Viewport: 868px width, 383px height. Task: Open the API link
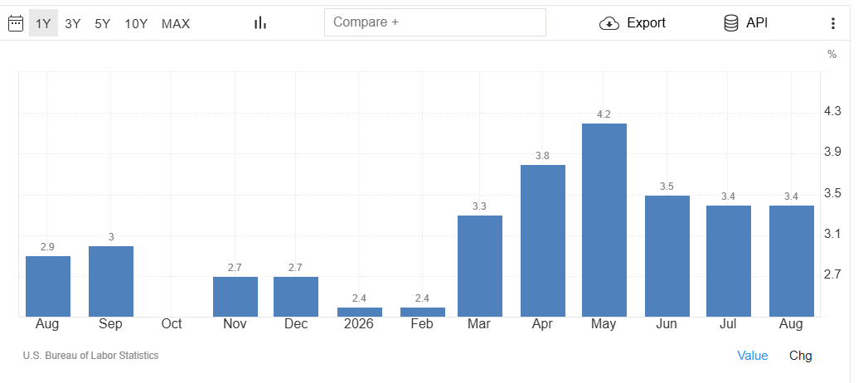757,22
